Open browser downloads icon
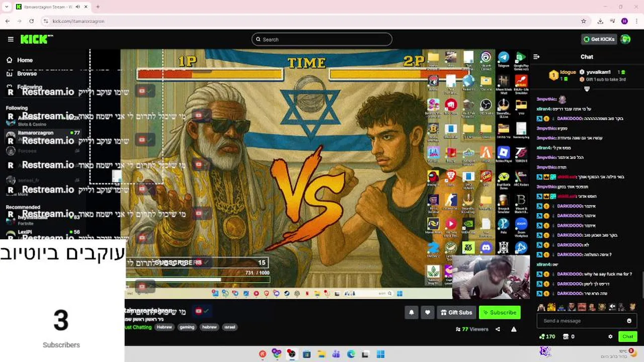Viewport: 644px width, 362px height. pos(600,21)
